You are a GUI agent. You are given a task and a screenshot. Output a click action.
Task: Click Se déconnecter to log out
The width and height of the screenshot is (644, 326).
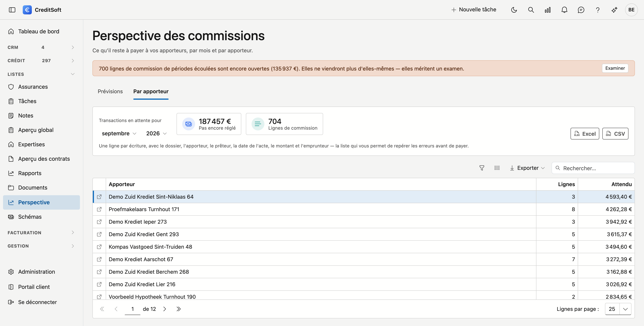click(41, 302)
